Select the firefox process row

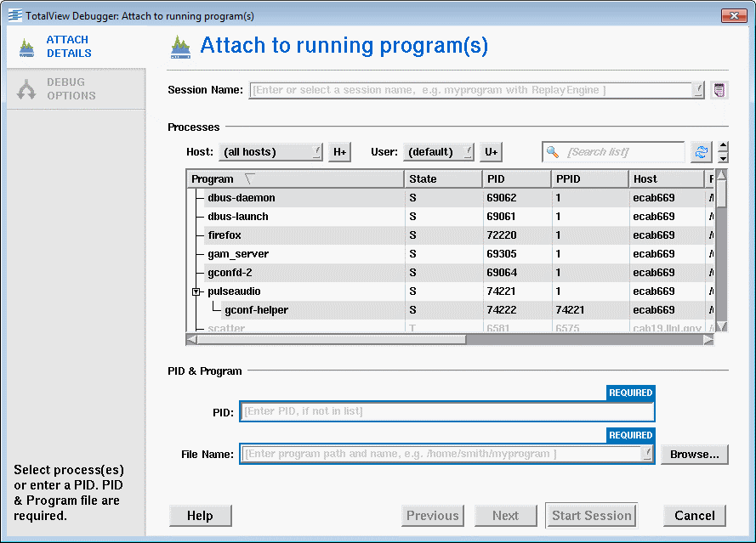pyautogui.click(x=451, y=235)
